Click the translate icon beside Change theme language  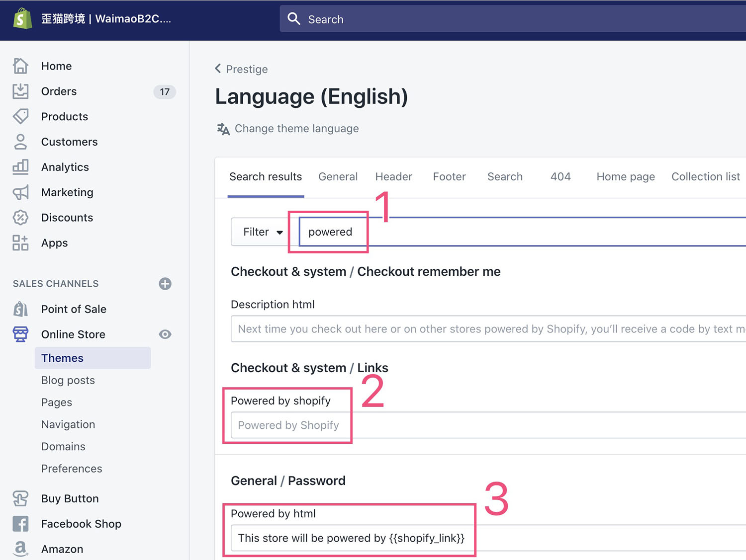tap(223, 129)
